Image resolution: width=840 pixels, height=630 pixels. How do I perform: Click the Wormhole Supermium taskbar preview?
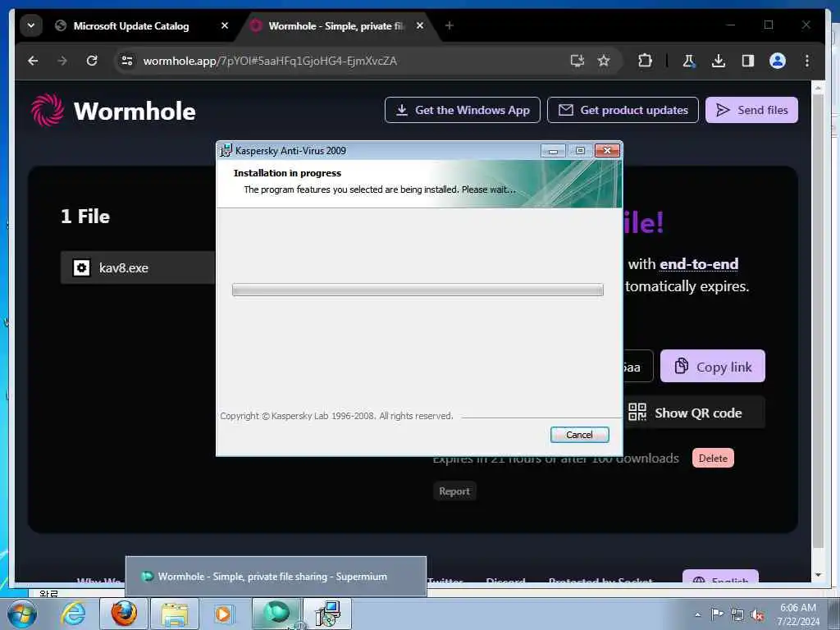coord(276,577)
